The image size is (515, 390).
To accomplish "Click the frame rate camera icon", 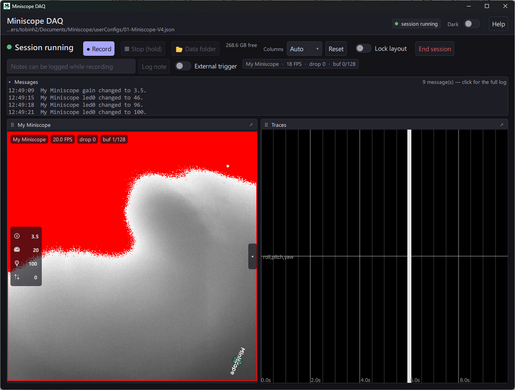I will 17,249.
